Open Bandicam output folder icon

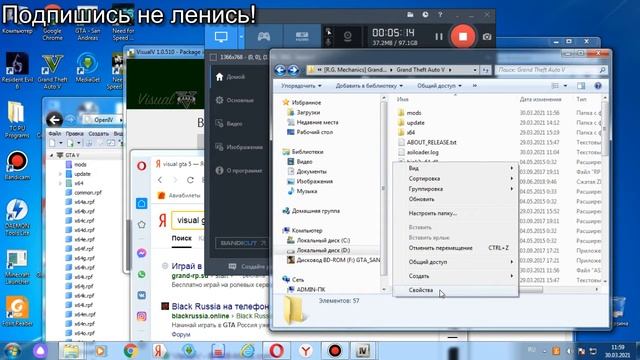(x=410, y=15)
